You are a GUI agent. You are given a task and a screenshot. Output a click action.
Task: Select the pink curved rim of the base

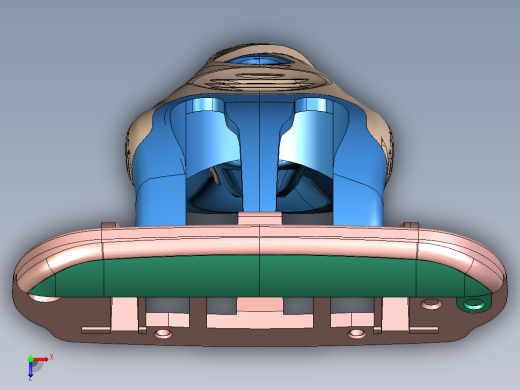click(x=260, y=245)
